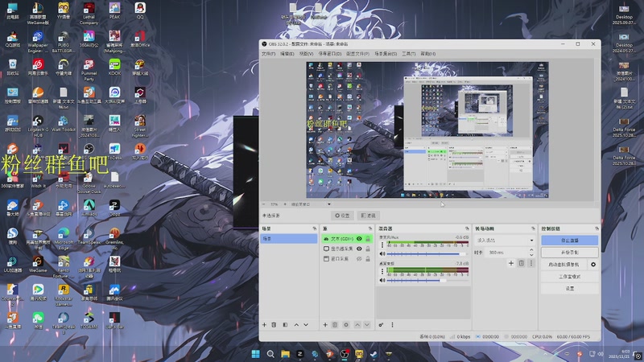Open QQ desktop shortcut
This screenshot has width=644, height=362.
pyautogui.click(x=140, y=11)
